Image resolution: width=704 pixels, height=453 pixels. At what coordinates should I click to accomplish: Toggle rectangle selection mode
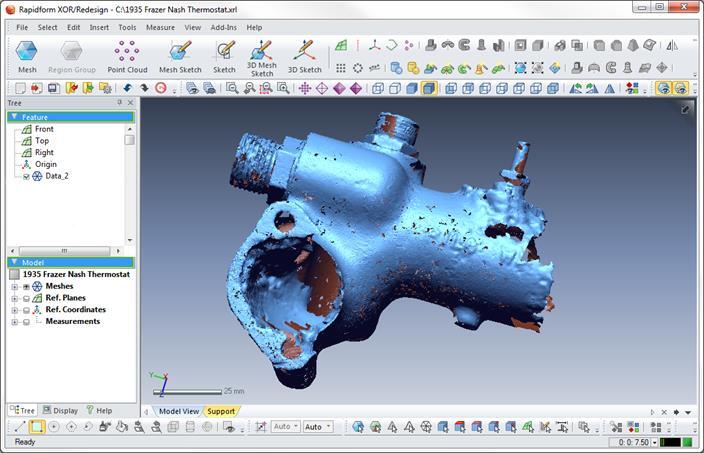tap(37, 427)
